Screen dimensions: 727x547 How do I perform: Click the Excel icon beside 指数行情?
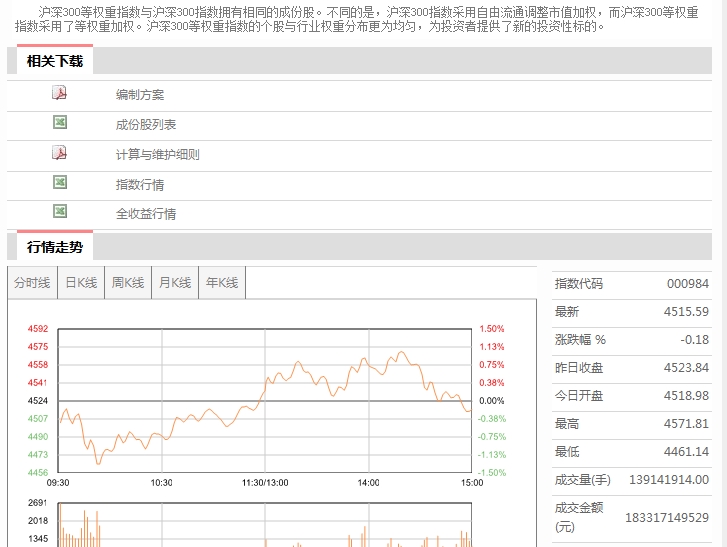click(x=60, y=182)
